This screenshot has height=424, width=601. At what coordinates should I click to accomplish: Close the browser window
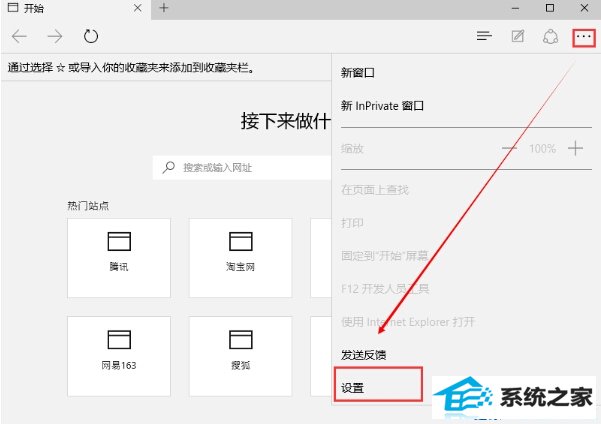pos(584,8)
